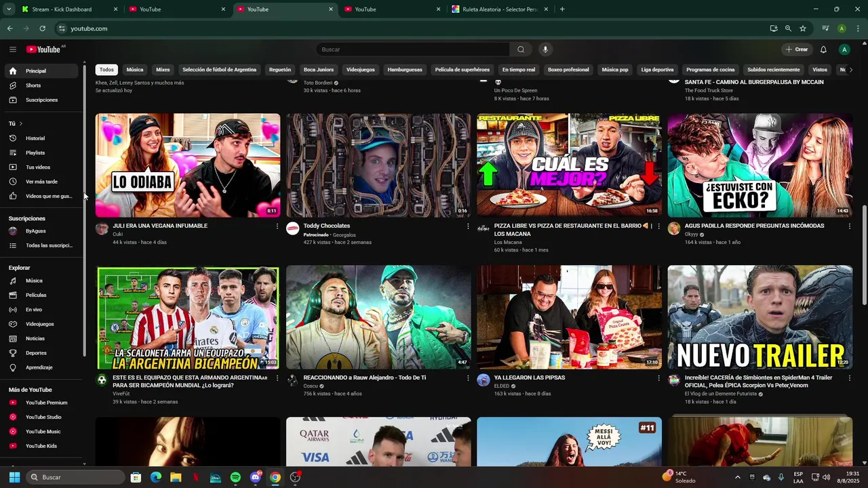
Task: Click the YouTube logo
Action: 44,49
